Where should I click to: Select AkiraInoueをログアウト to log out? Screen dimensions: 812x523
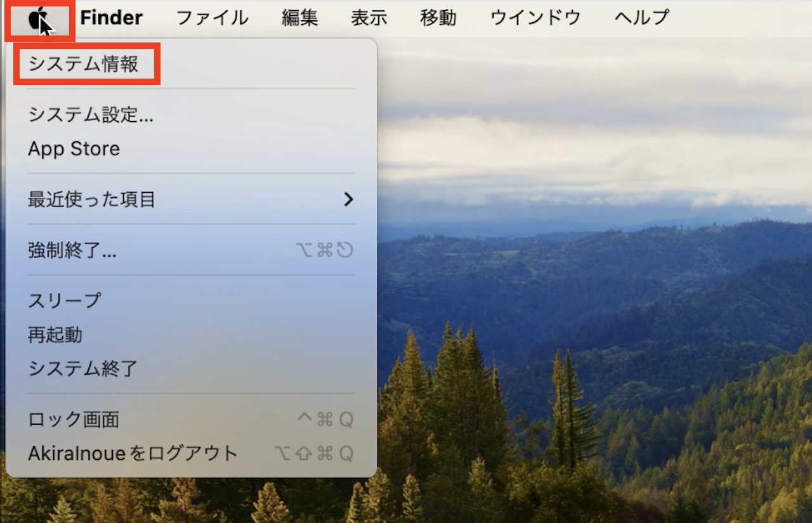coord(191,453)
